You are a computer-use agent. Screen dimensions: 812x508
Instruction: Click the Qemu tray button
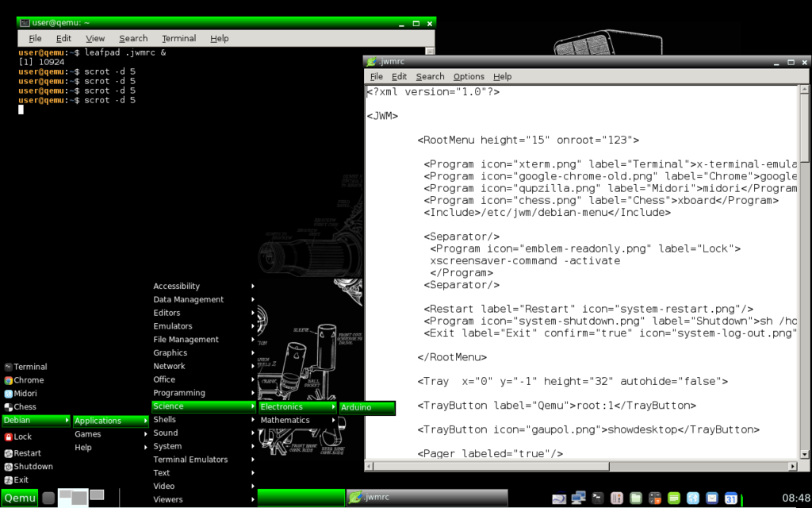[20, 498]
